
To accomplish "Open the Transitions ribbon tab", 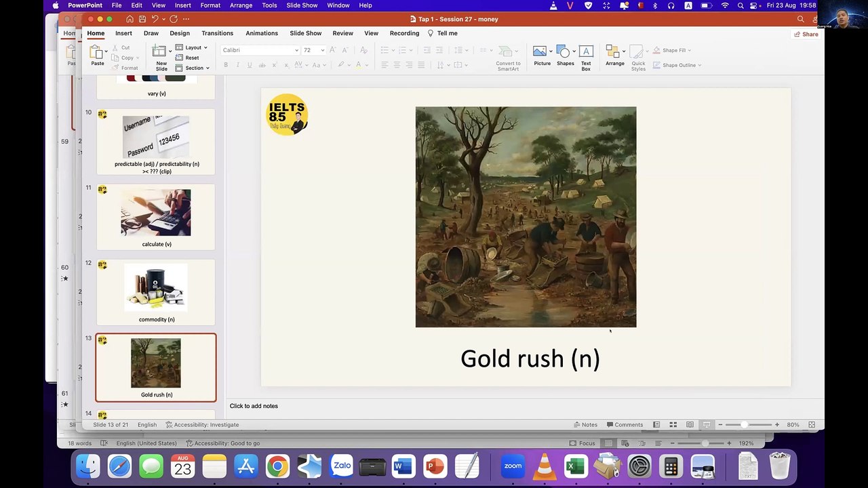I will [217, 33].
